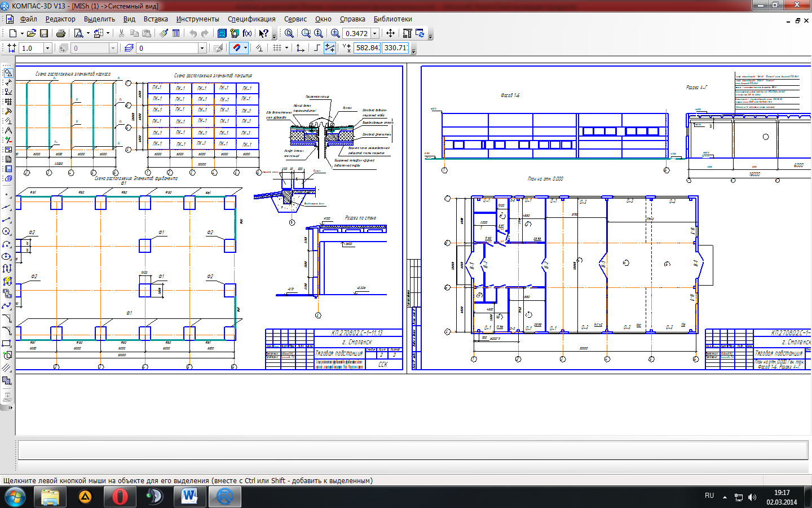Click the paintbrush copy properties icon
This screenshot has width=812, height=508.
coord(164,33)
